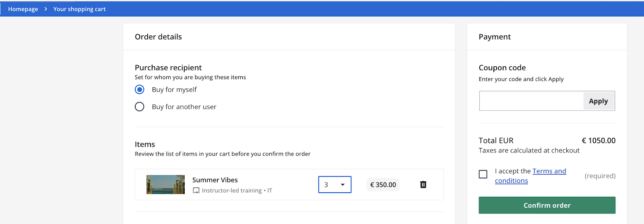Screen dimensions: 644x224
Task: Select the Buy for myself radio button
Action: pos(140,89)
